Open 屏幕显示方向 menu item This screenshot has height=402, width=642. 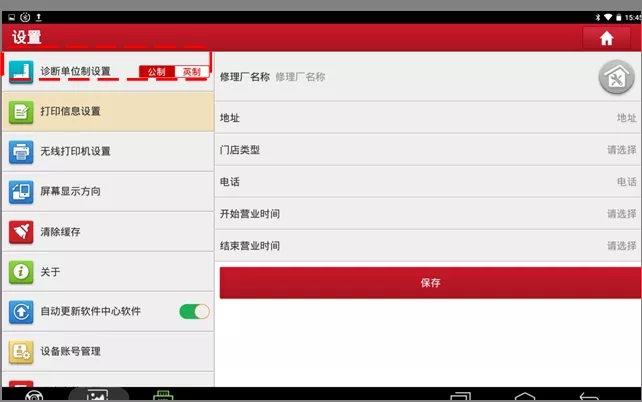(109, 192)
